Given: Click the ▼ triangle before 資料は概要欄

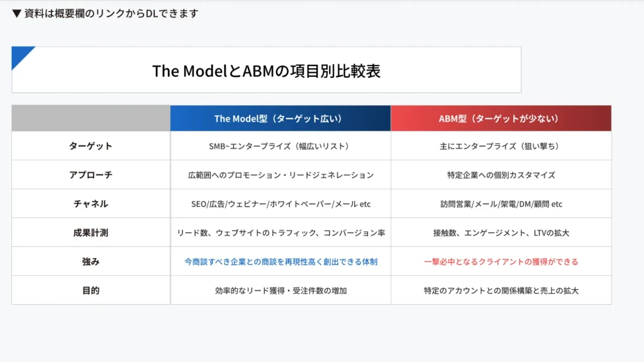Looking at the screenshot, I should point(17,13).
